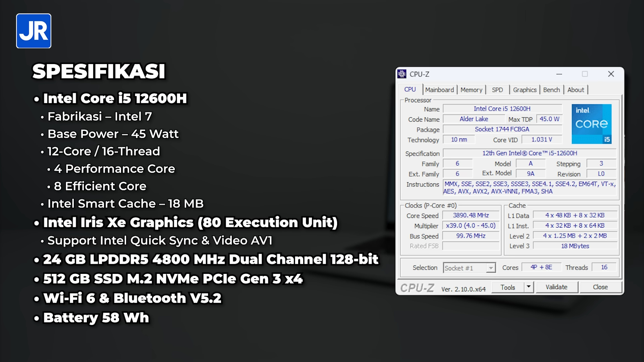View the About tab
This screenshot has height=362, width=644.
coord(576,89)
